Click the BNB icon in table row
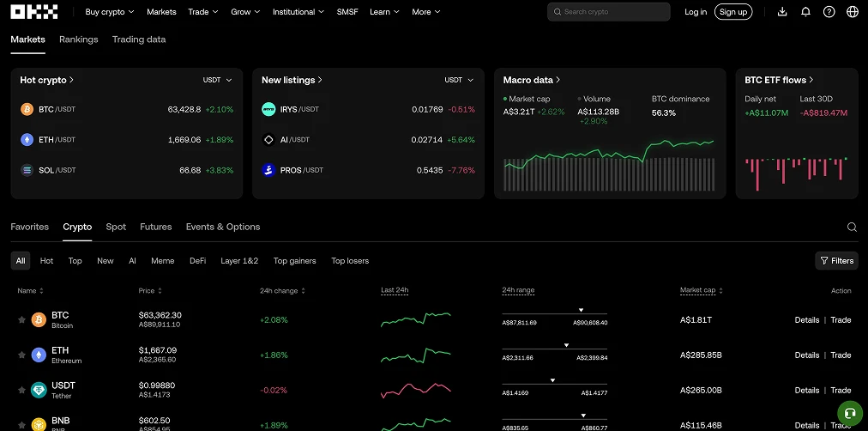The image size is (868, 431). [x=39, y=424]
